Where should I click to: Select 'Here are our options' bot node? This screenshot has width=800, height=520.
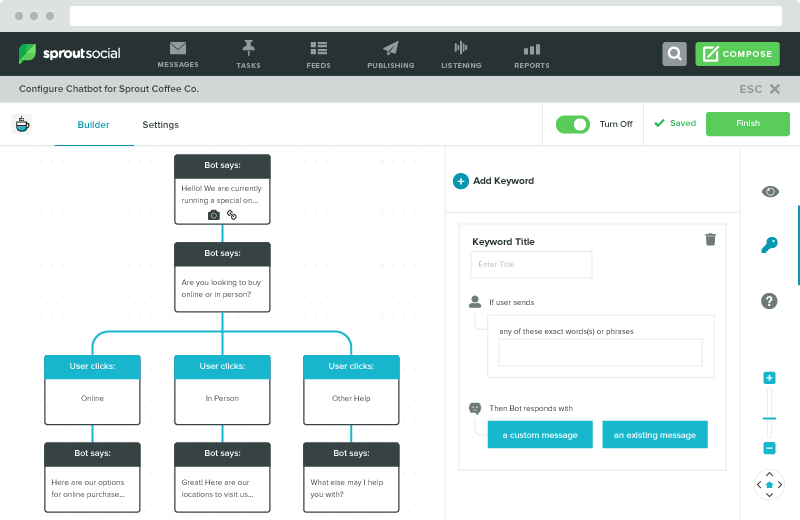pyautogui.click(x=92, y=477)
